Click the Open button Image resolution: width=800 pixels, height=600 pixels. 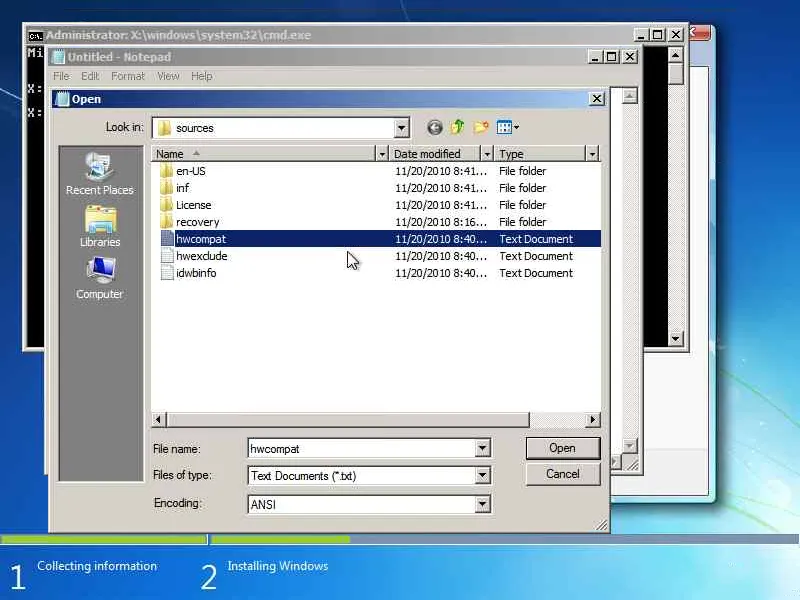pyautogui.click(x=563, y=448)
